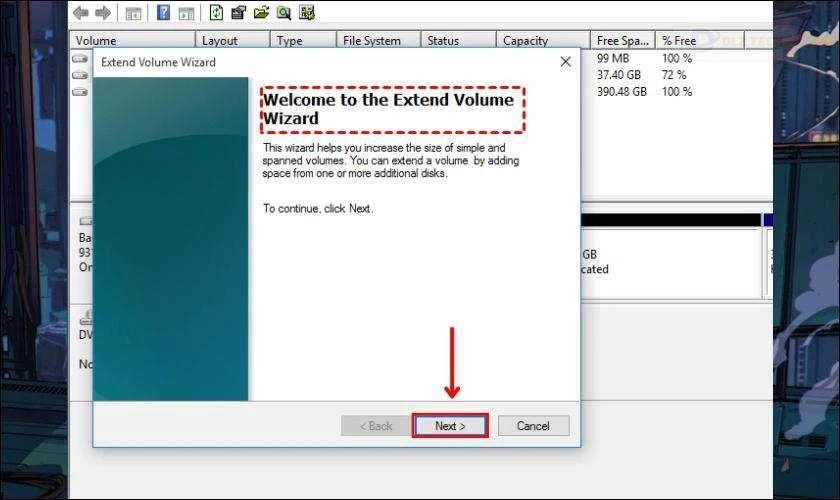Select the second volume's disk icon
The image size is (840, 500).
pyautogui.click(x=80, y=75)
